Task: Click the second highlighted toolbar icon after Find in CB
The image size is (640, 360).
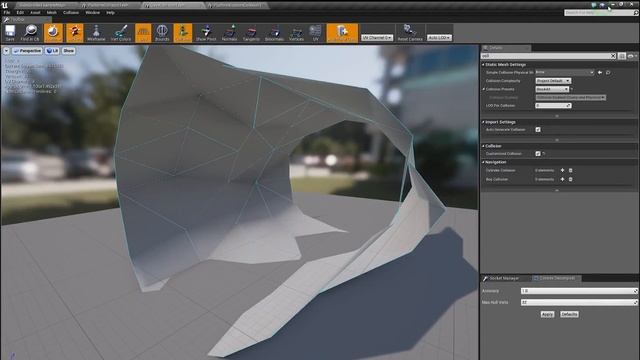Action: click(75, 33)
